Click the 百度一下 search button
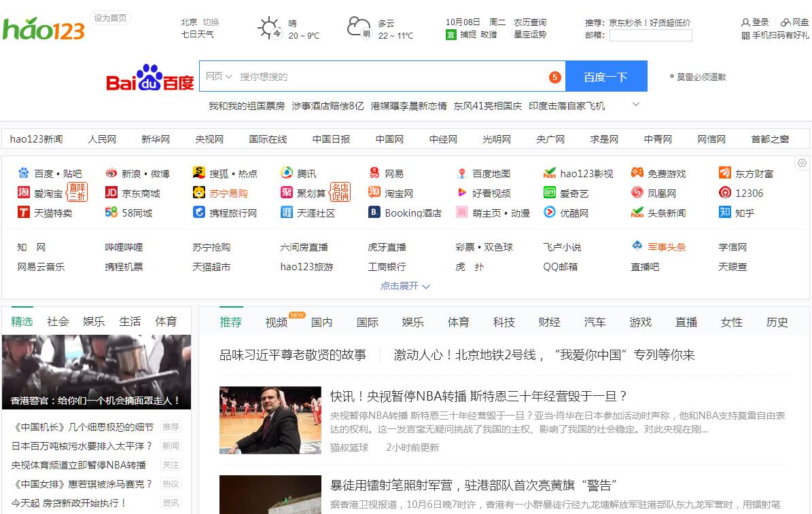This screenshot has width=812, height=514. coord(605,77)
